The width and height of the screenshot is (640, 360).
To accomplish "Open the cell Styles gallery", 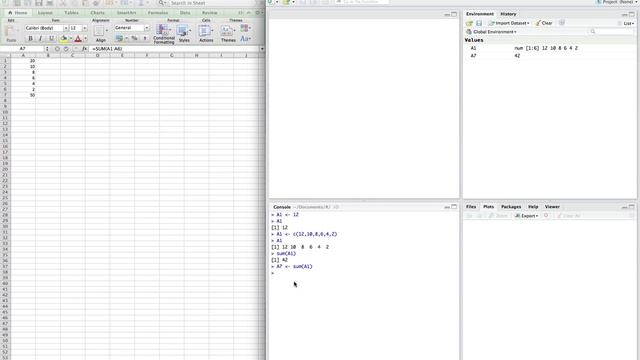I will [x=184, y=33].
